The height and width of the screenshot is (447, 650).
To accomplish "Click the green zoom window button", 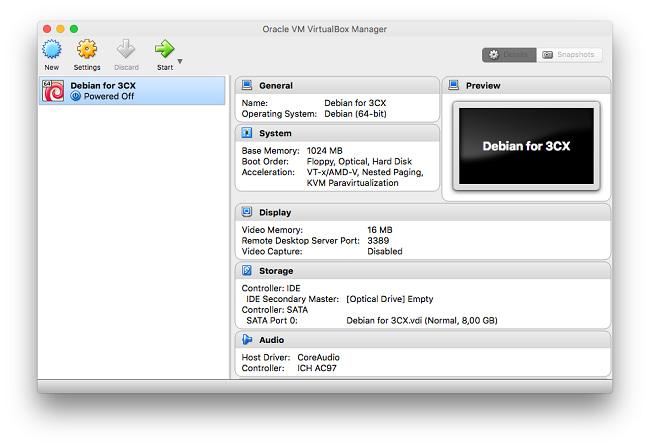I will pyautogui.click(x=74, y=29).
